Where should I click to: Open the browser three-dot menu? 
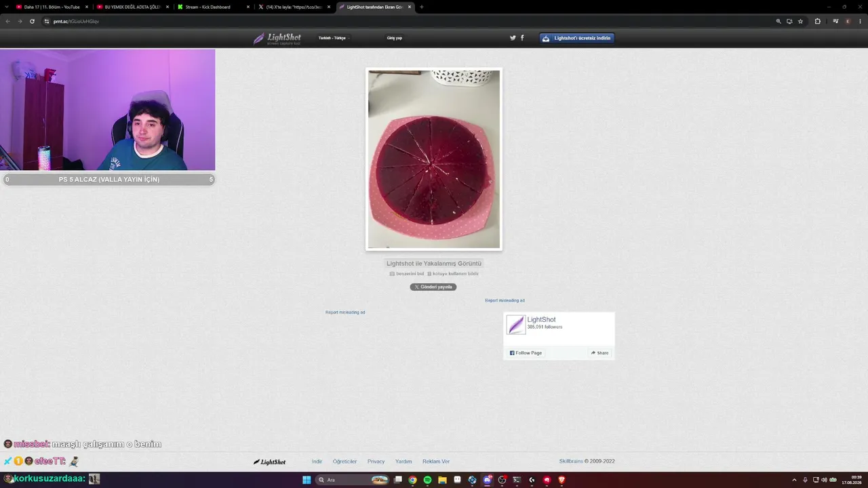859,21
